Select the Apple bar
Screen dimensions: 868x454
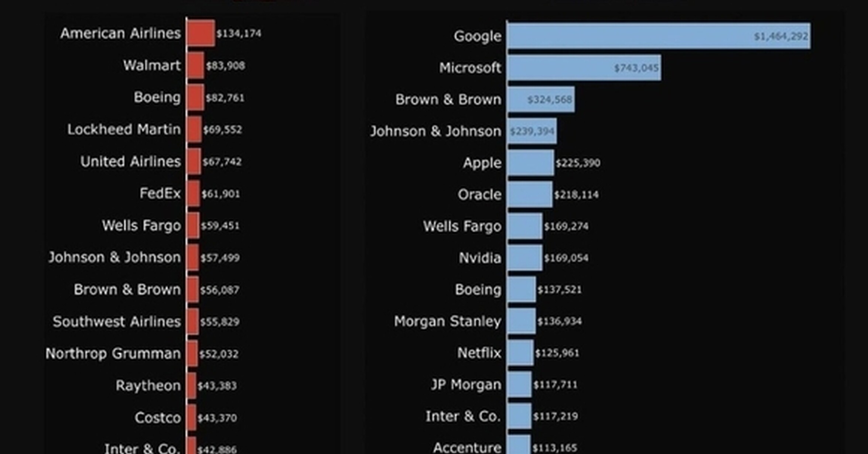[531, 162]
